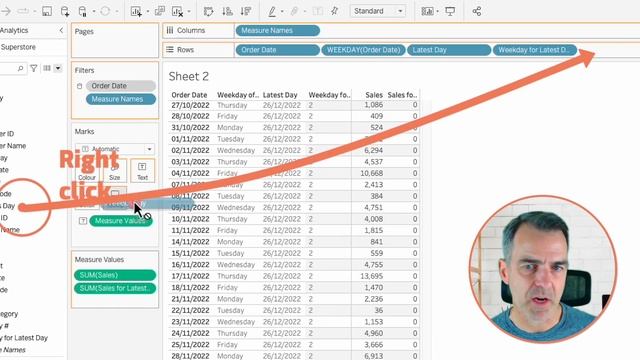The height and width of the screenshot is (360, 640).
Task: Click the context icon beside Order Date filter
Action: (79, 86)
